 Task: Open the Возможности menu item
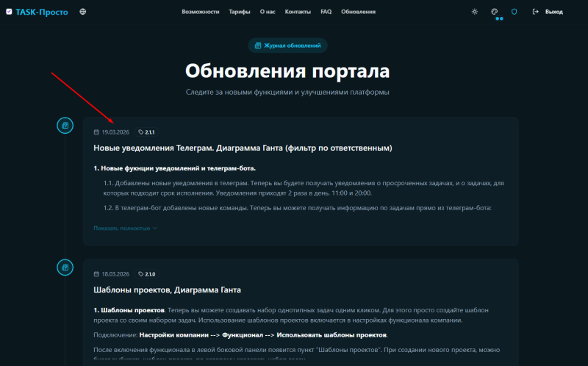(x=201, y=12)
